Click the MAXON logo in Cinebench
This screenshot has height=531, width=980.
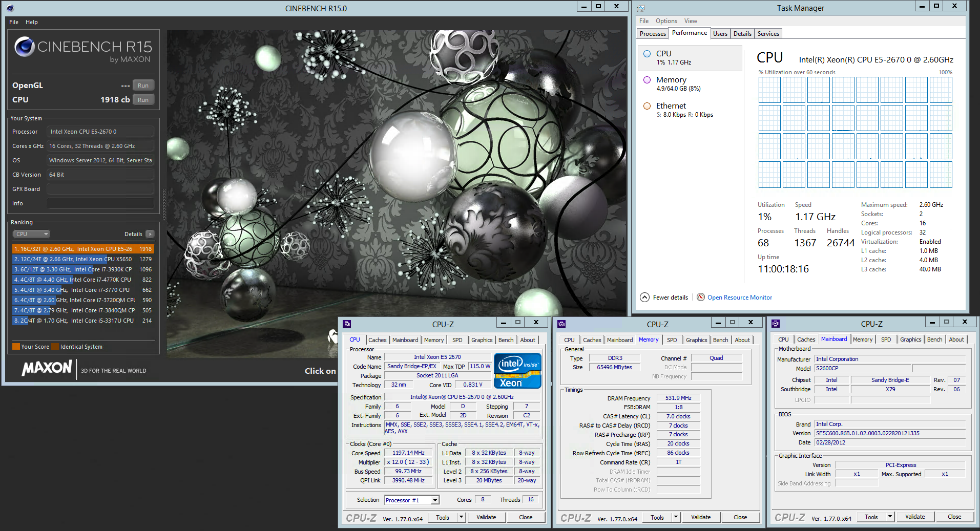pos(47,368)
